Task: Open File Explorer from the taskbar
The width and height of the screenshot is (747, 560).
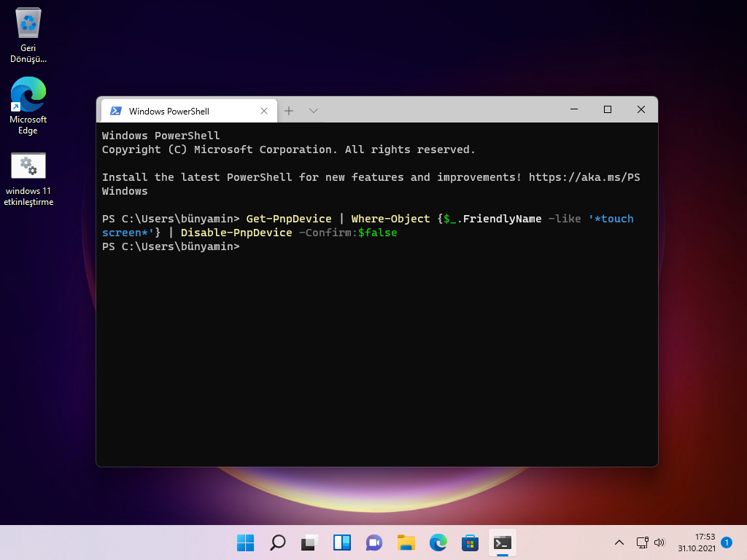Action: click(x=406, y=542)
